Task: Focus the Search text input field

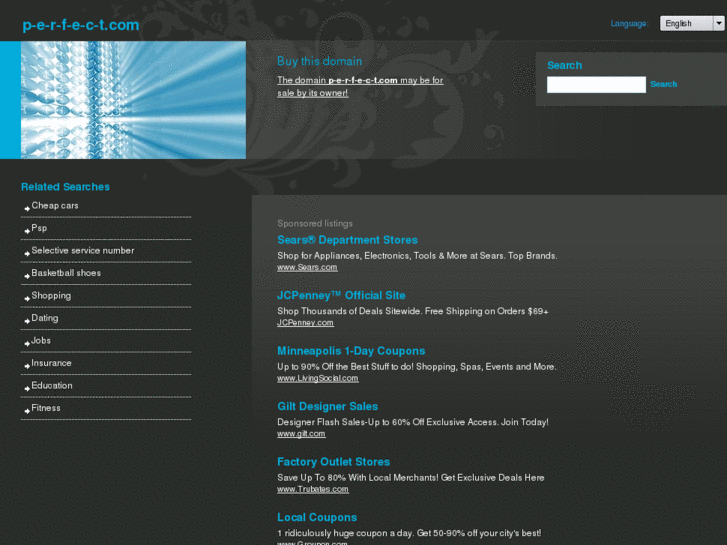Action: point(596,84)
